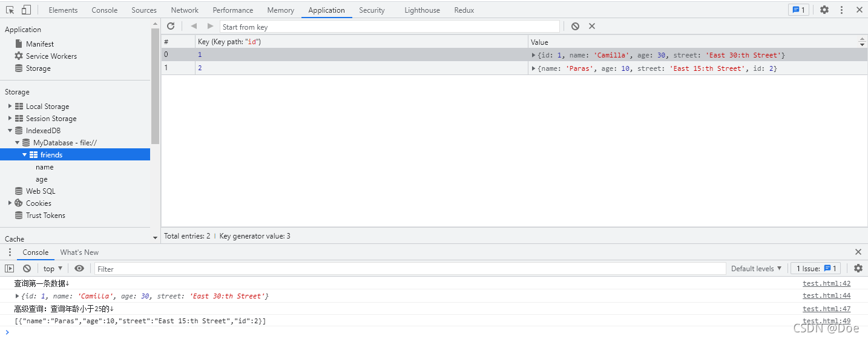The image size is (868, 339).
Task: Clear object store with the circle-slash icon
Action: 575,26
